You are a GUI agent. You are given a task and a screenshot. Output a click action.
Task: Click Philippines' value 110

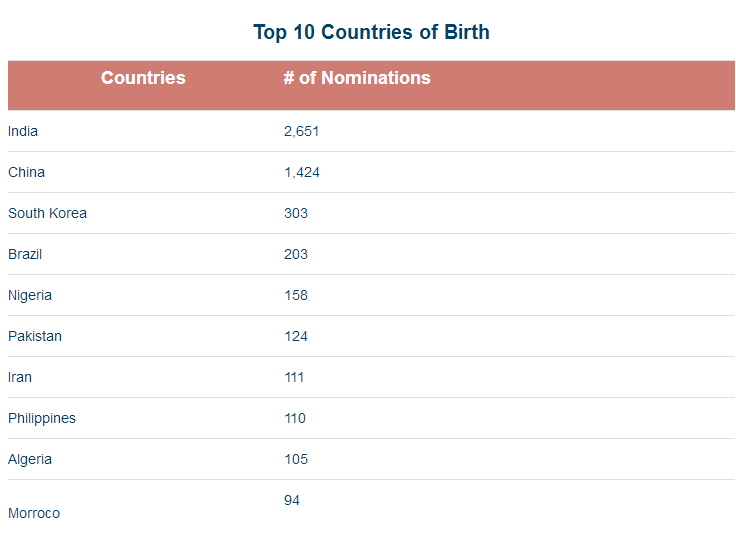point(294,418)
